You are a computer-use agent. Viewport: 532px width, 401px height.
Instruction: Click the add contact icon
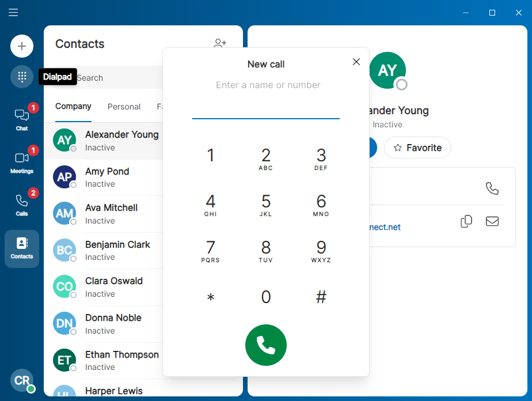tap(220, 43)
